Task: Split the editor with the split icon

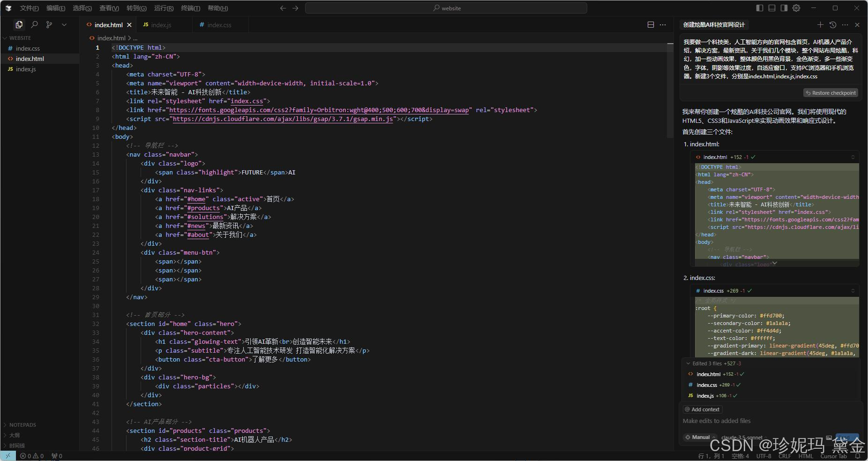Action: tap(651, 24)
